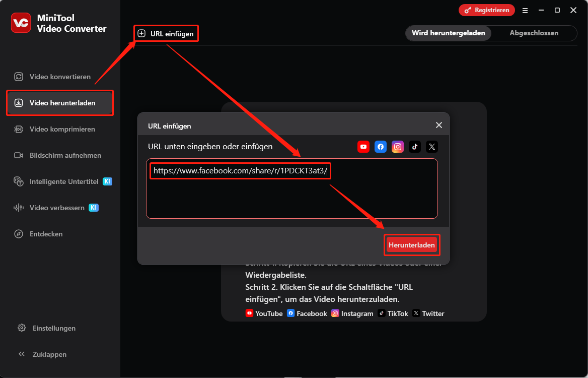Open Einstellungen
The width and height of the screenshot is (588, 378).
click(54, 328)
